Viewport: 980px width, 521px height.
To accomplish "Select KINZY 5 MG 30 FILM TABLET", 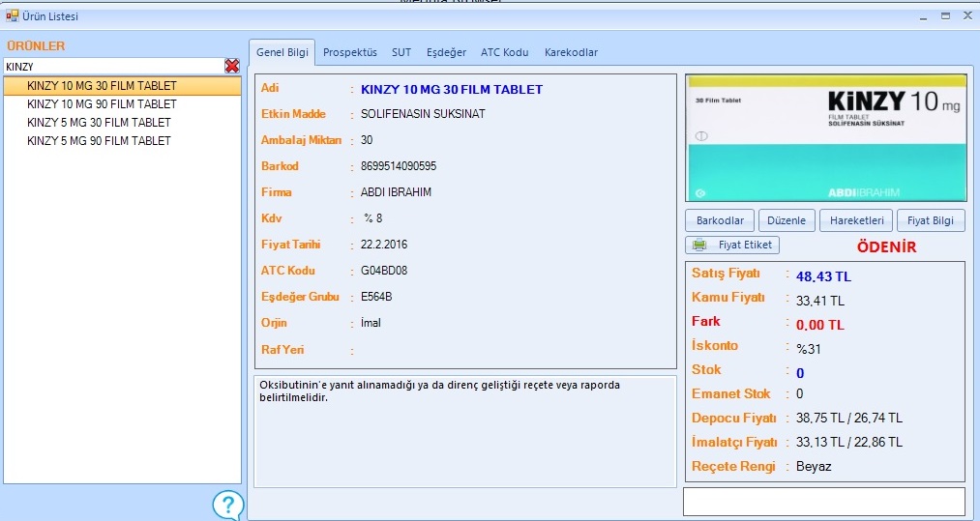I will point(99,122).
